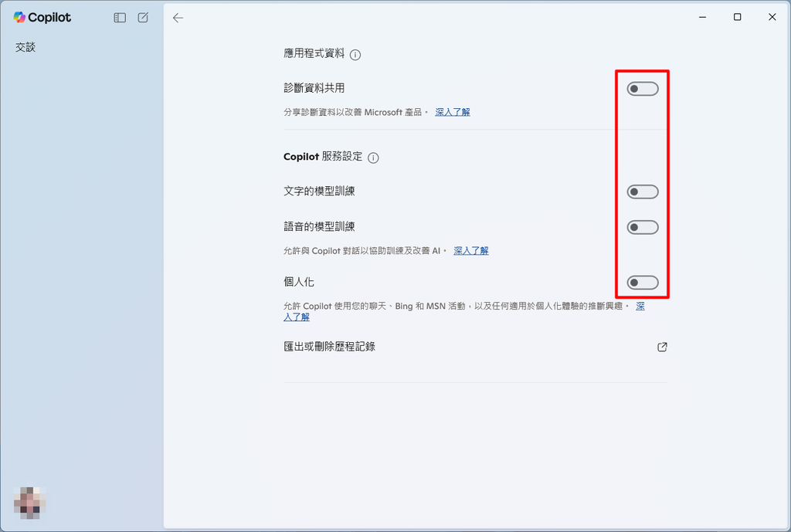Viewport: 791px width, 532px height.
Task: Select 交談 in the sidebar
Action: [25, 47]
